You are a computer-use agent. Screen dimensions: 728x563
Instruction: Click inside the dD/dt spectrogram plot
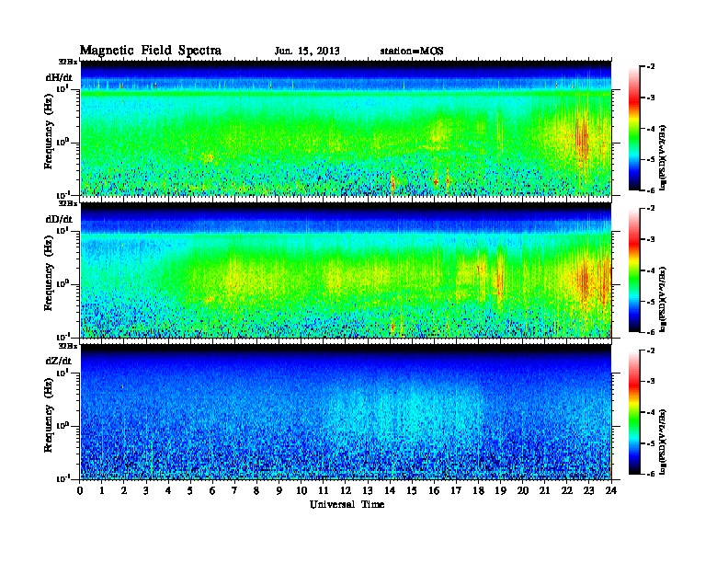tap(346, 270)
